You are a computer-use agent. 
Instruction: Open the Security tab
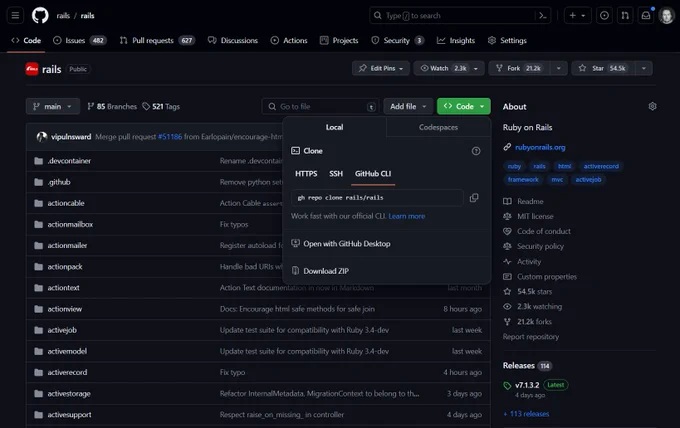pos(397,40)
